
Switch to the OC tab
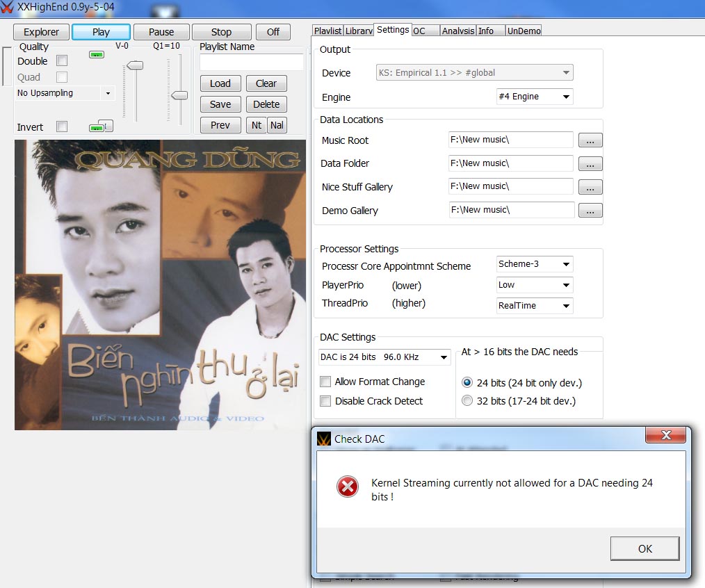click(426, 31)
